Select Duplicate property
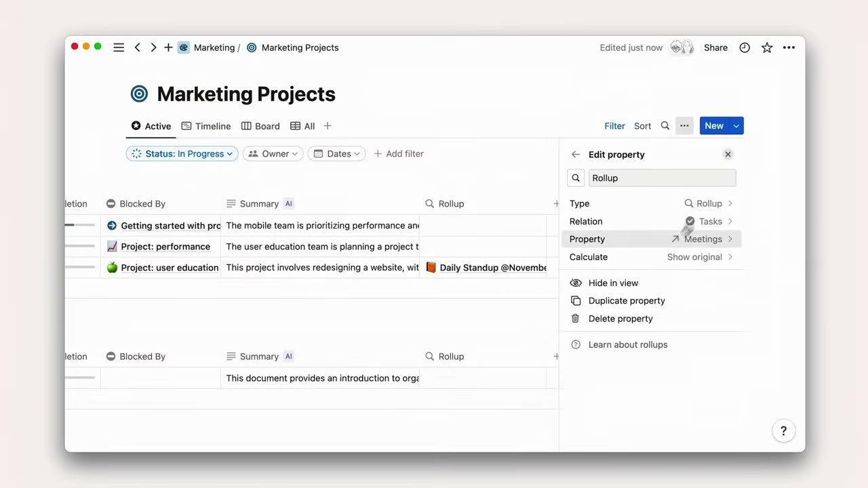The height and width of the screenshot is (488, 868). coord(627,300)
